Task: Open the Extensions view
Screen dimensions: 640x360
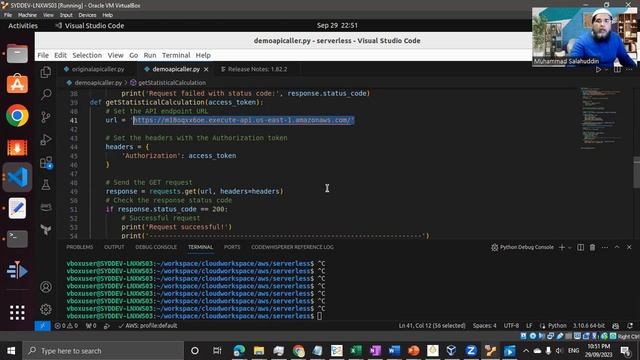Action: [x=46, y=162]
